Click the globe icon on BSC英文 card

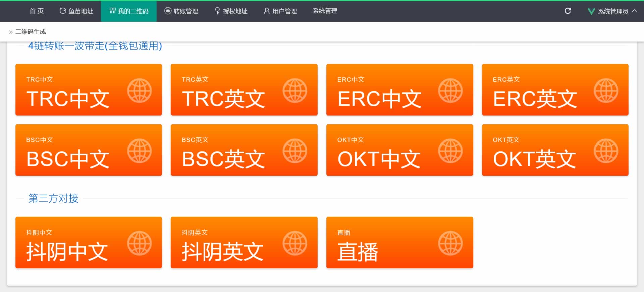[294, 151]
